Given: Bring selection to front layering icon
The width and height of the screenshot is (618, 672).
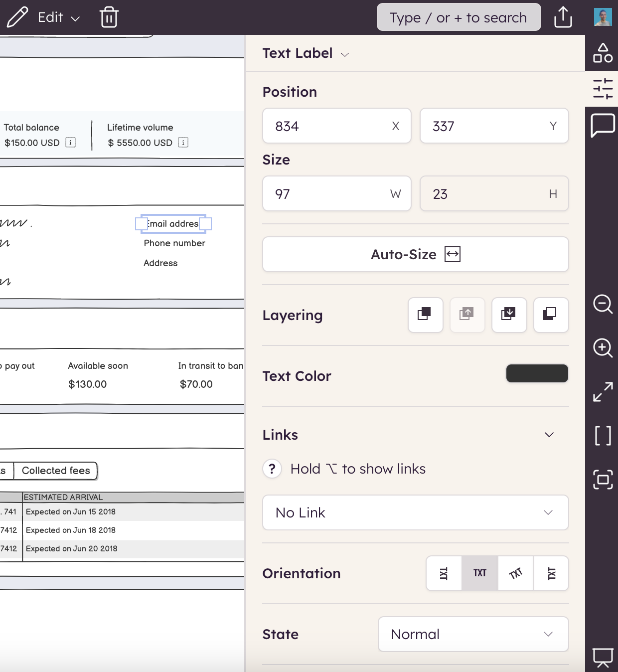Looking at the screenshot, I should [425, 315].
